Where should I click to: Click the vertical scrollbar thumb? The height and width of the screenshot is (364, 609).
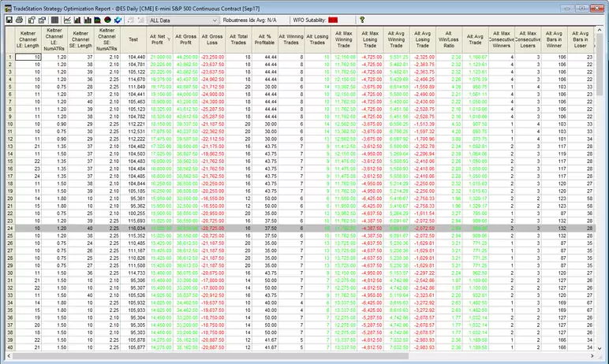point(600,65)
